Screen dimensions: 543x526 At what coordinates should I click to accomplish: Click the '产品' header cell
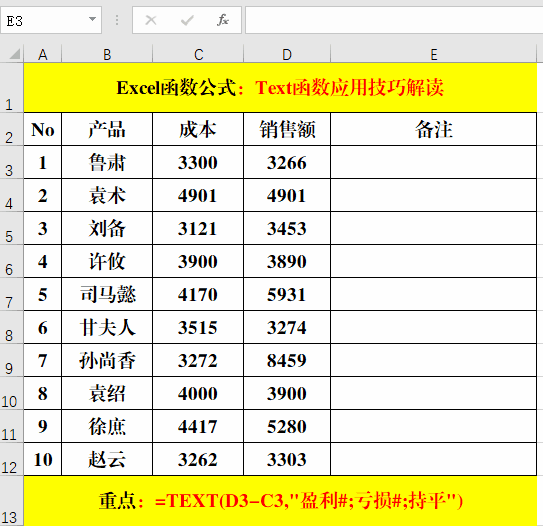pyautogui.click(x=107, y=129)
